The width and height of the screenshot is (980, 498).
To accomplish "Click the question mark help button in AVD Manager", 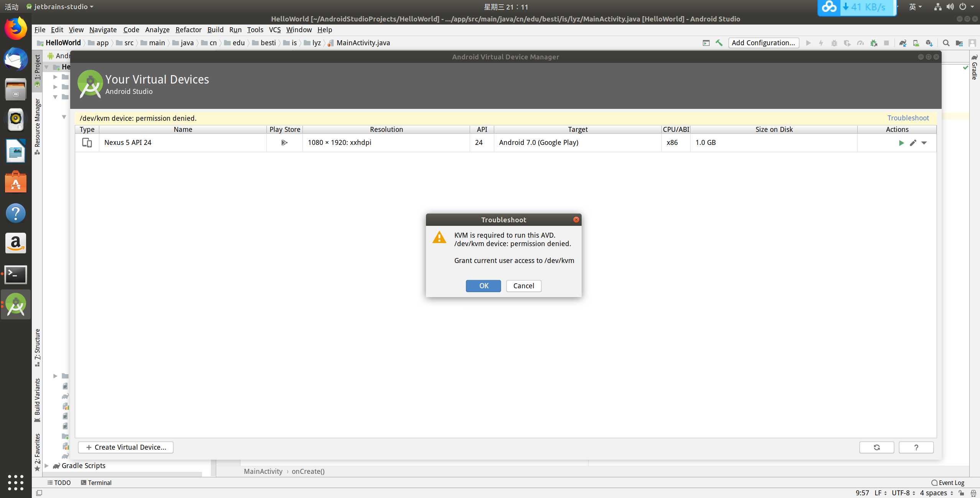I will [916, 447].
